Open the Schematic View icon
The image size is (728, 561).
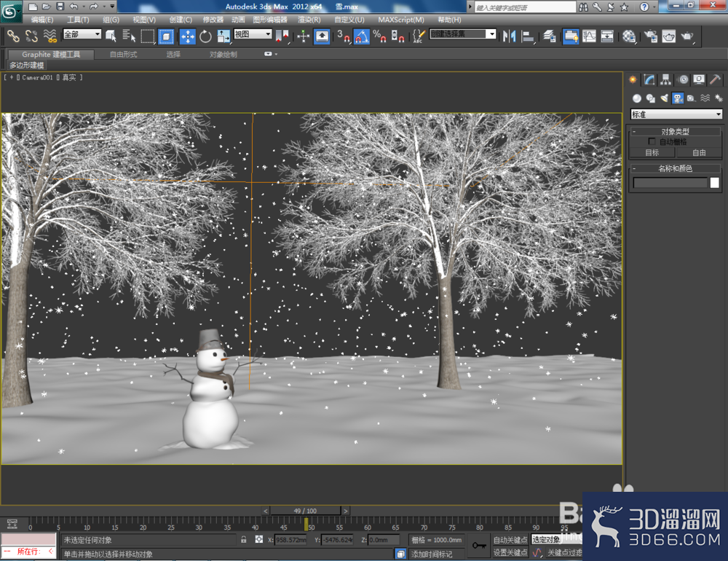click(x=607, y=36)
